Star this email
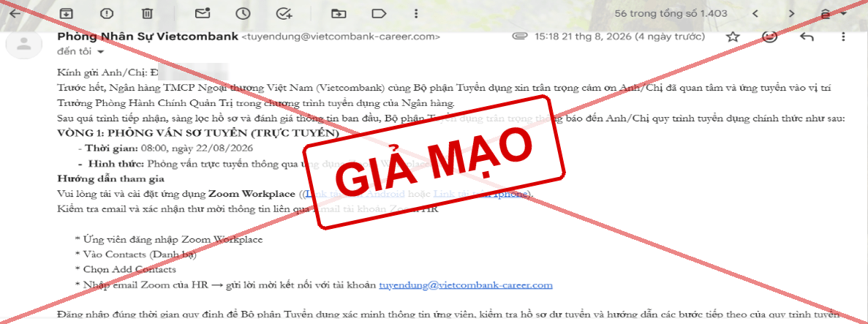This screenshot has width=868, height=324. 733,37
